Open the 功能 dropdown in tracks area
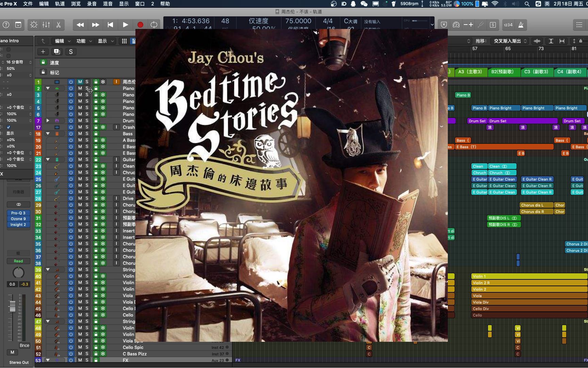This screenshot has height=368, width=588. click(x=84, y=41)
